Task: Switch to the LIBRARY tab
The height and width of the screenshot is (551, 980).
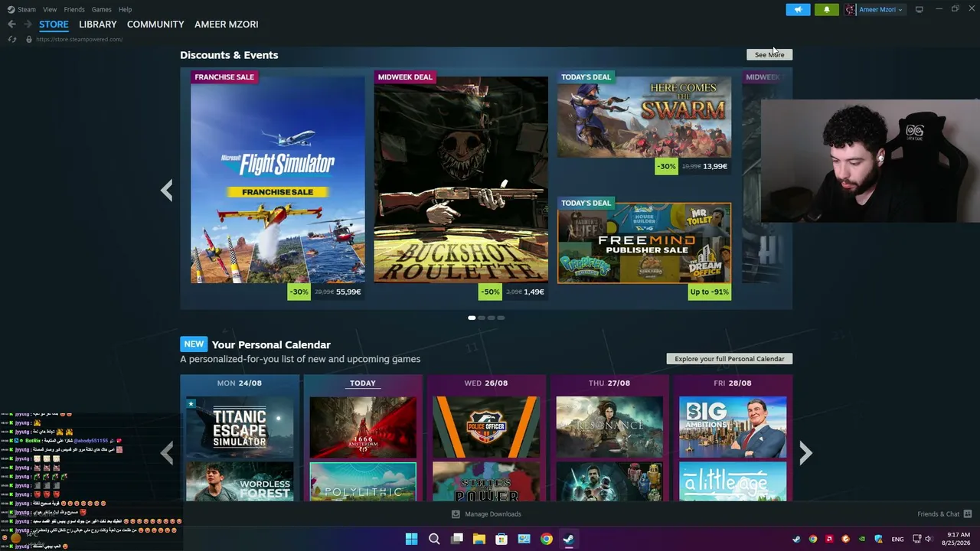Action: tap(98, 24)
